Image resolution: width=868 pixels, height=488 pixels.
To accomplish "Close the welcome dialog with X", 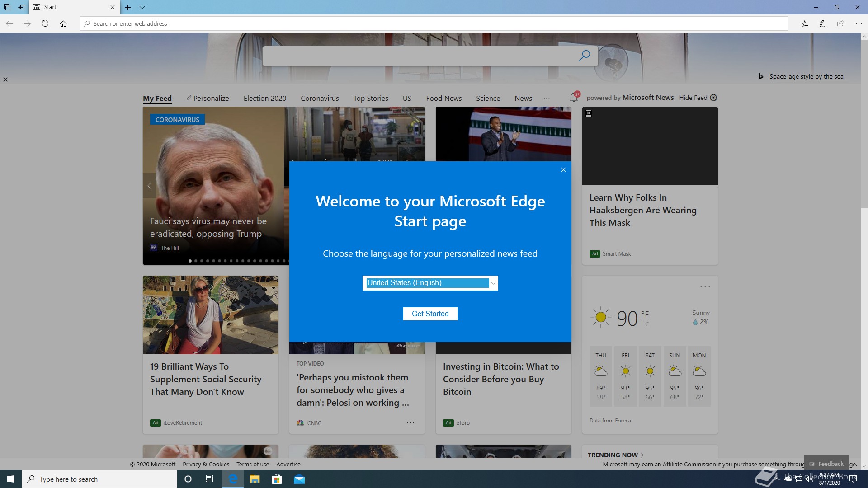I will click(563, 170).
